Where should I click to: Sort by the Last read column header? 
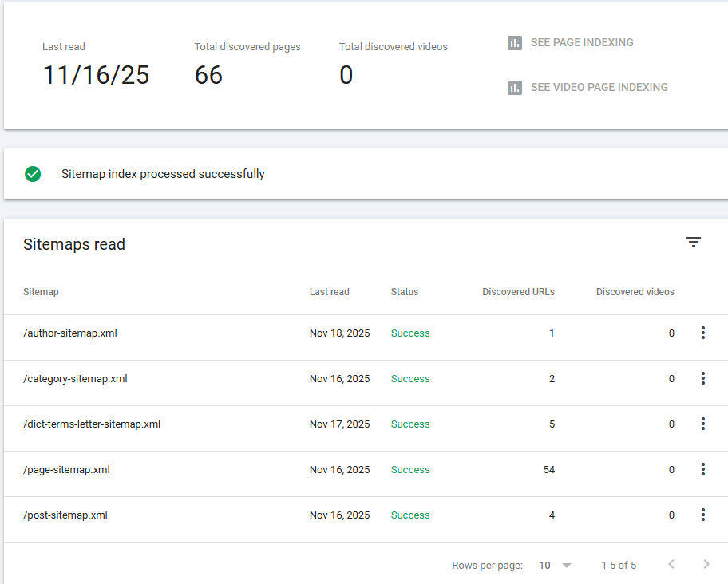[x=329, y=292]
